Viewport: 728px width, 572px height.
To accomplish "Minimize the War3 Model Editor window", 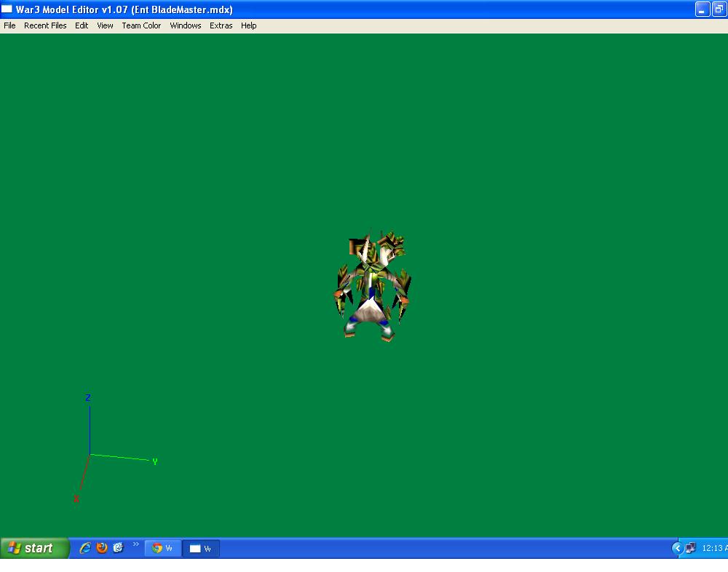I will [702, 9].
